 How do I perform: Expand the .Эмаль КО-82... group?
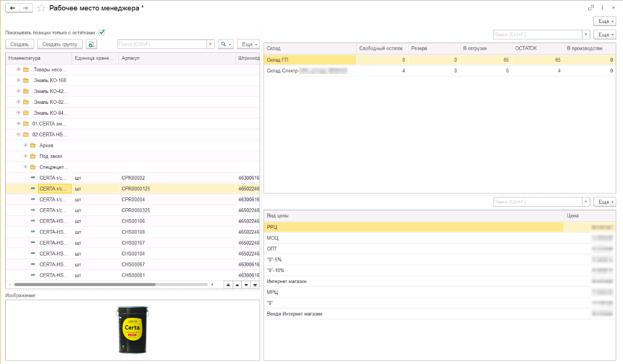tap(19, 102)
